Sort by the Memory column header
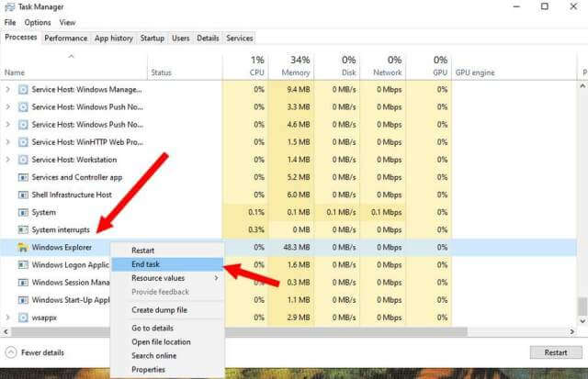588x379 pixels. (291, 65)
